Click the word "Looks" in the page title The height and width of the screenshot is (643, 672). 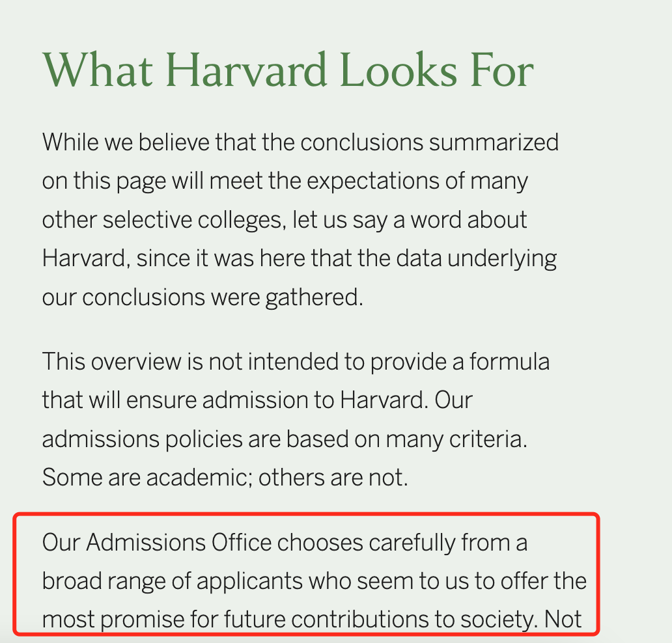tap(399, 70)
